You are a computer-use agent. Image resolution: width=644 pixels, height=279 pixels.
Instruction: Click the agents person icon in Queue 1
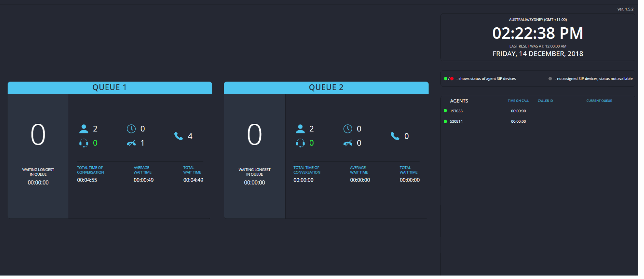(84, 129)
